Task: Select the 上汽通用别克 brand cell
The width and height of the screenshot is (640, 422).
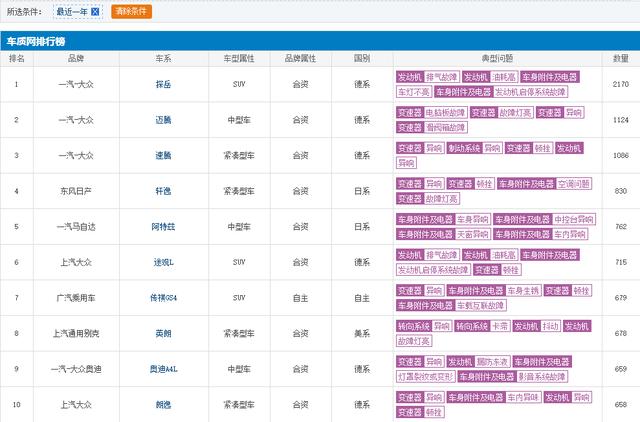Action: (76, 333)
